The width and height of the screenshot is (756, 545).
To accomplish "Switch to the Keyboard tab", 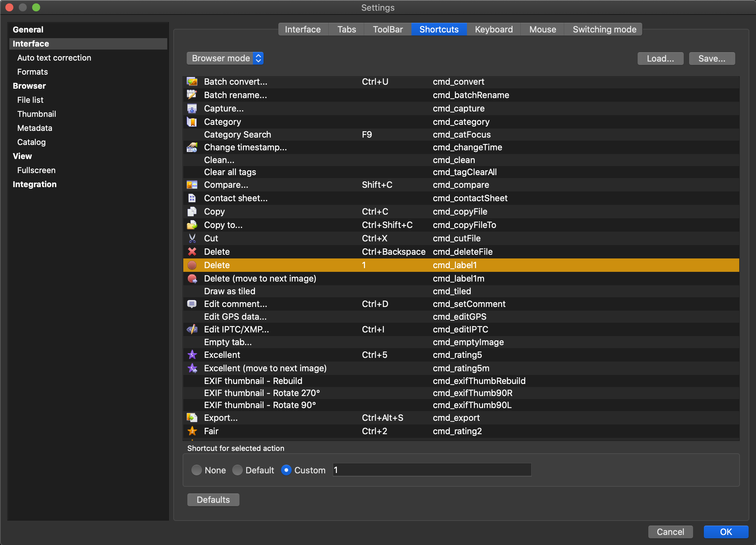I will pyautogui.click(x=494, y=29).
